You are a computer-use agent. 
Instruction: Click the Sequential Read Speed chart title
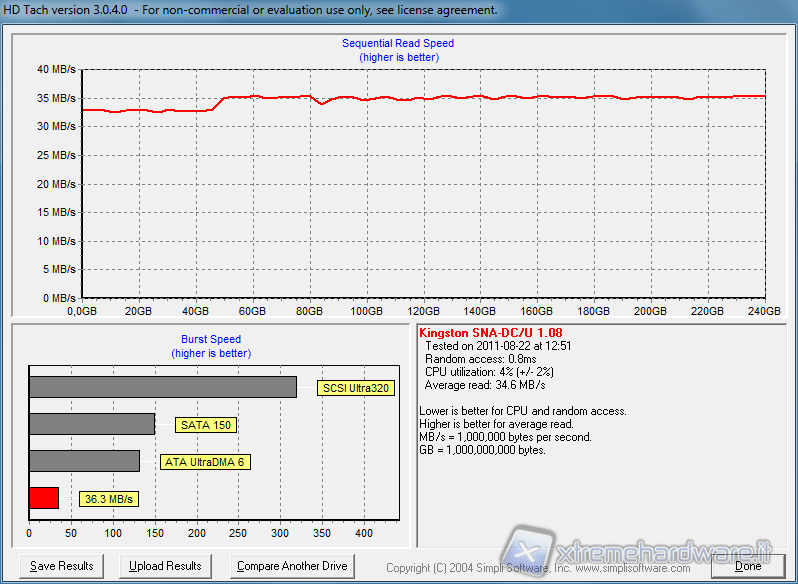(398, 44)
